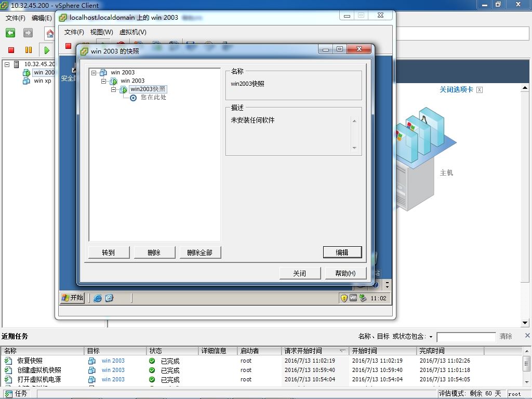Click description box scroll up arrow
This screenshot has width=532, height=399.
point(354,121)
